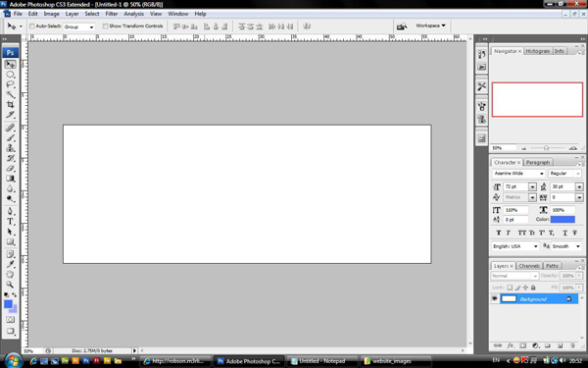Click the Navigator zoom slider

pyautogui.click(x=547, y=148)
